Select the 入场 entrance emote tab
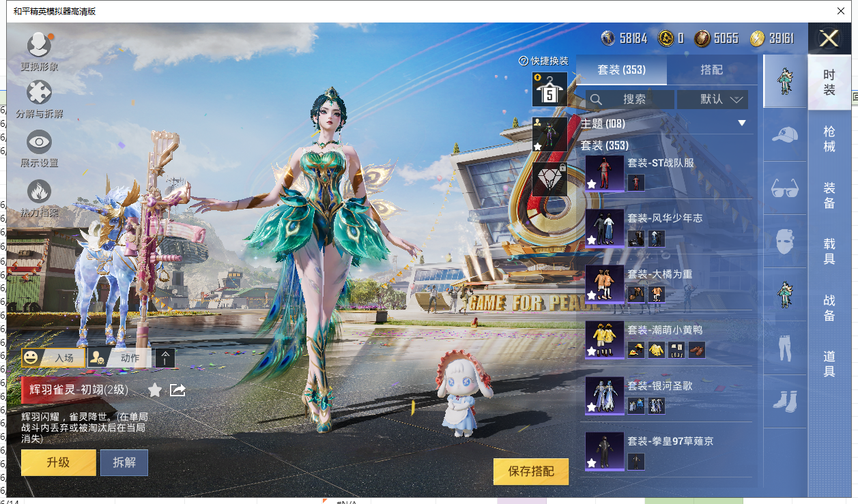This screenshot has width=858, height=504. (x=54, y=357)
